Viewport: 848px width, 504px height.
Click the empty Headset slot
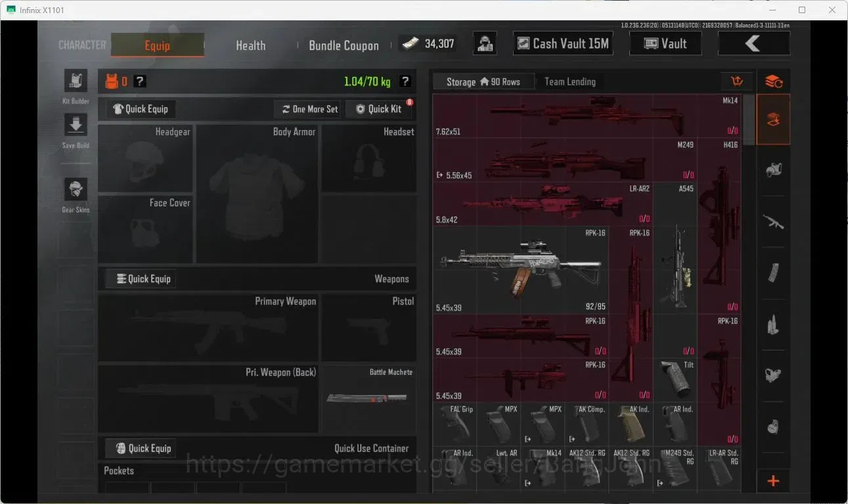(368, 157)
